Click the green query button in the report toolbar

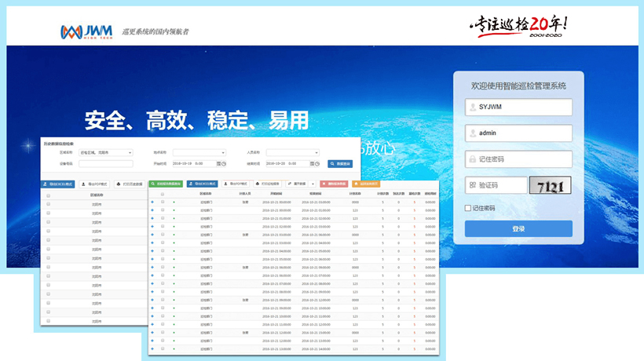pyautogui.click(x=166, y=184)
